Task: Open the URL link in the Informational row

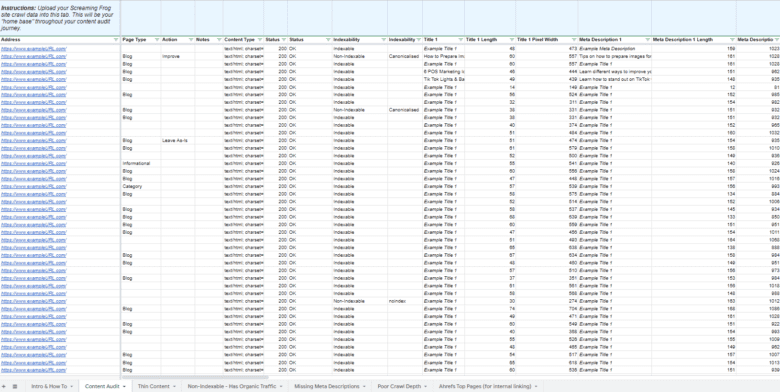Action: tap(34, 164)
